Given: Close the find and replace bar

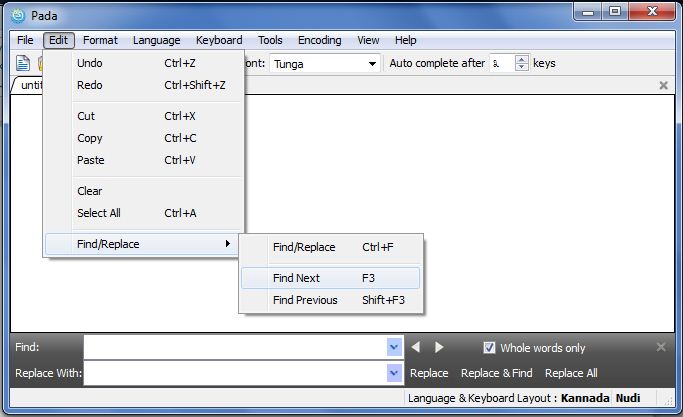Looking at the screenshot, I should (661, 347).
